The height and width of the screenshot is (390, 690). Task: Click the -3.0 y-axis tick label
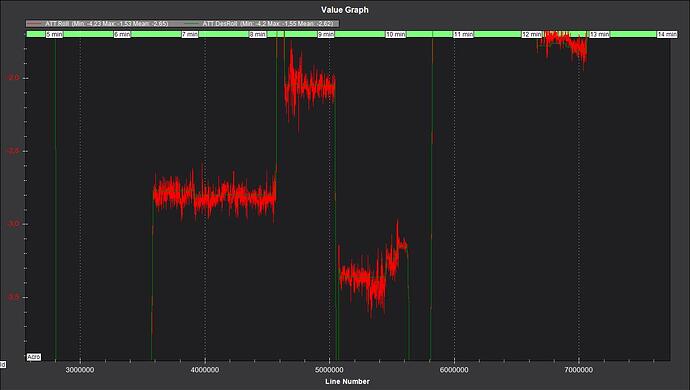coord(13,224)
